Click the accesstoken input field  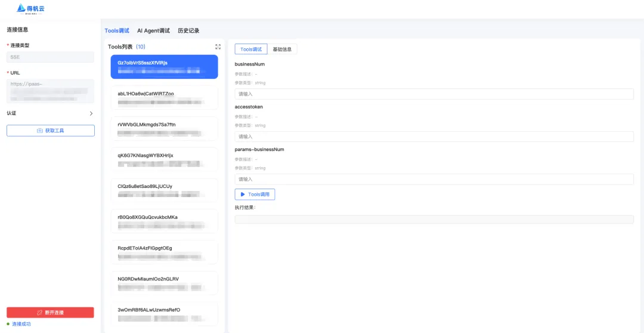tap(434, 137)
